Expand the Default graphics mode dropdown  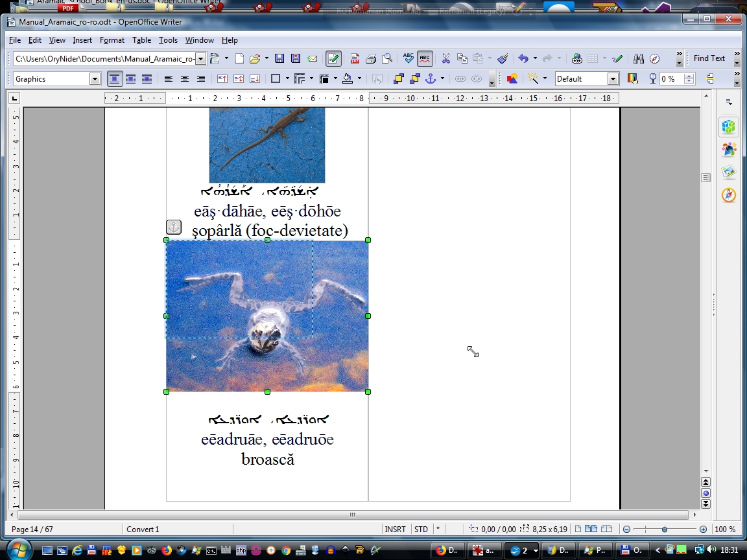pos(613,79)
